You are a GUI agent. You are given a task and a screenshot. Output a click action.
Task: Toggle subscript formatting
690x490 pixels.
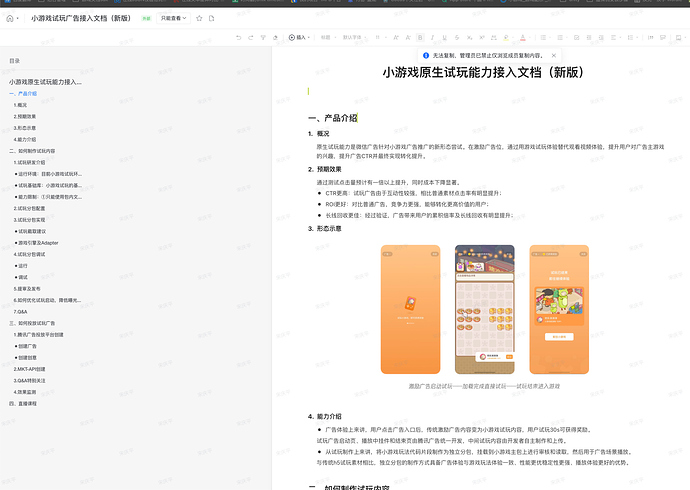pyautogui.click(x=470, y=37)
